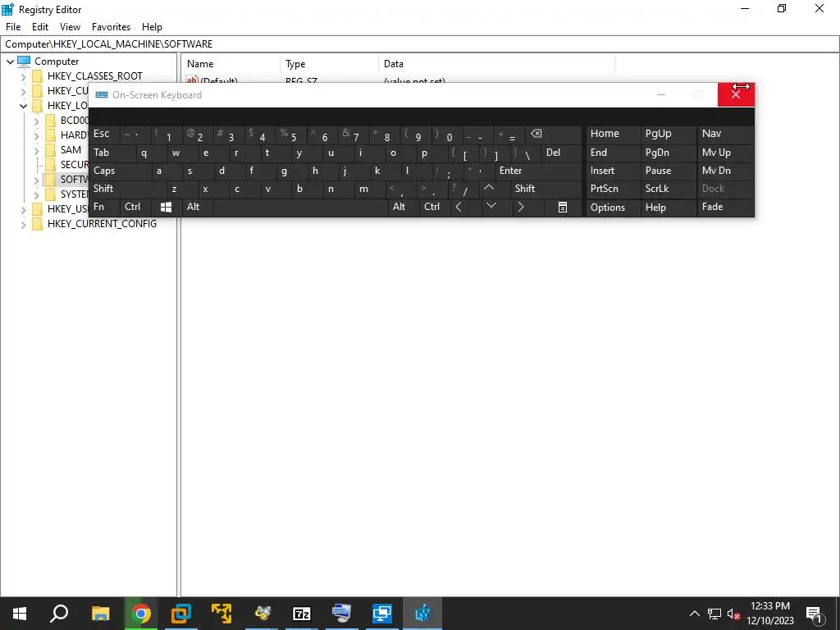This screenshot has width=840, height=630.
Task: Expand the HKEY_CURRENT_USER node arrow
Action: pyautogui.click(x=23, y=91)
